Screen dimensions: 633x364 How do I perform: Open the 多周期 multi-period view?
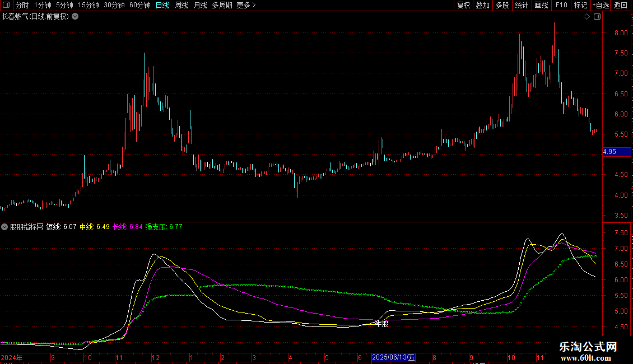pyautogui.click(x=222, y=5)
